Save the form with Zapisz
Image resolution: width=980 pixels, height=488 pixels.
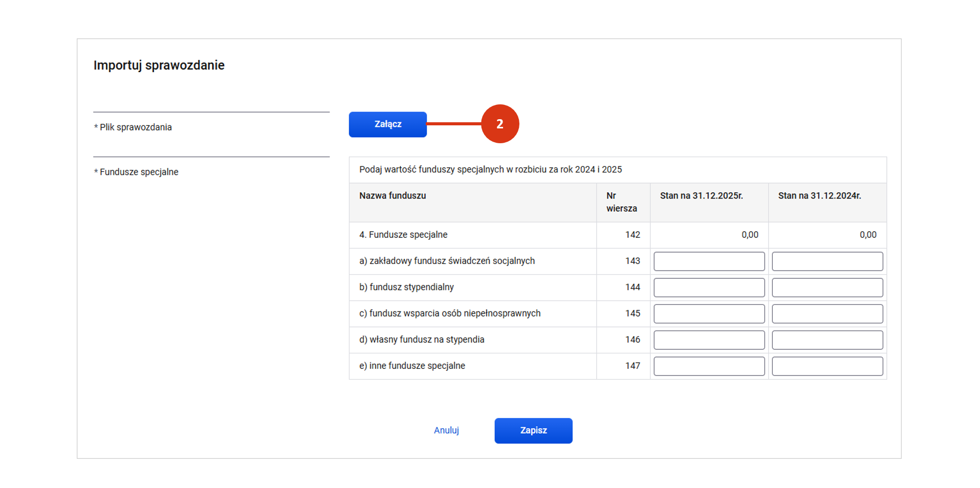click(x=533, y=431)
